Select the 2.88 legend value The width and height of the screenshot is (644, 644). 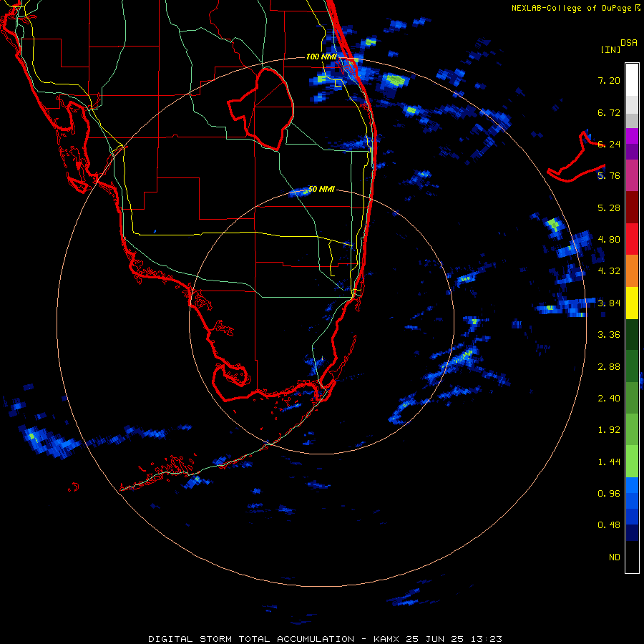point(609,366)
